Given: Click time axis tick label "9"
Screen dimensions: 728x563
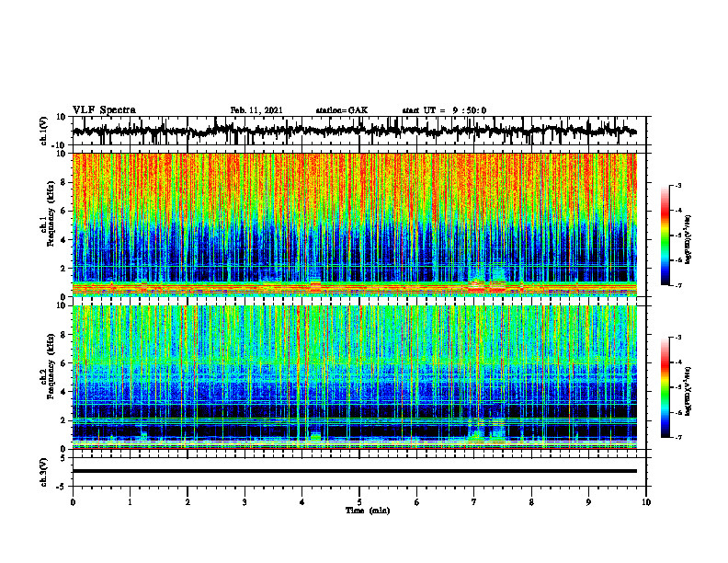Looking at the screenshot, I should 588,502.
